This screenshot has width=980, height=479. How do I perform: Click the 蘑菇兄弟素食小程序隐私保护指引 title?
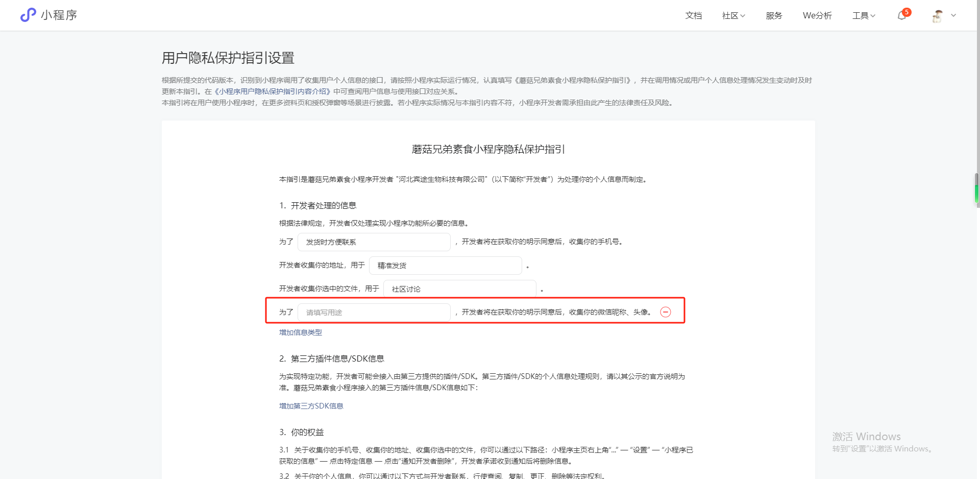pos(488,149)
